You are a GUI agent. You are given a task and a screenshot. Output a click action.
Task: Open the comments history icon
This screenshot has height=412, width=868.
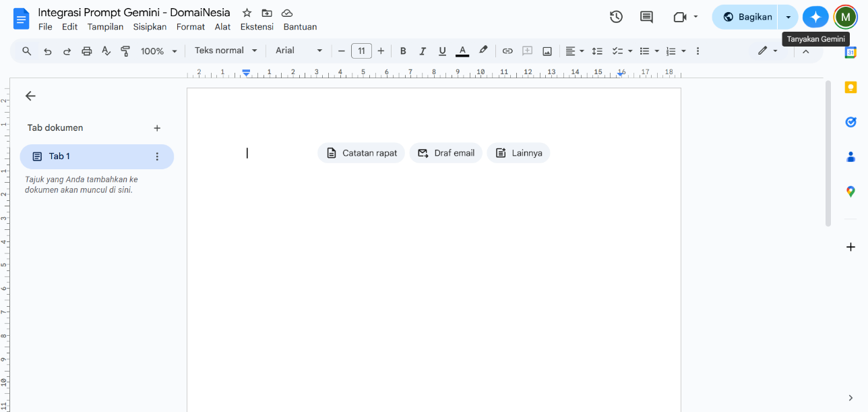646,17
